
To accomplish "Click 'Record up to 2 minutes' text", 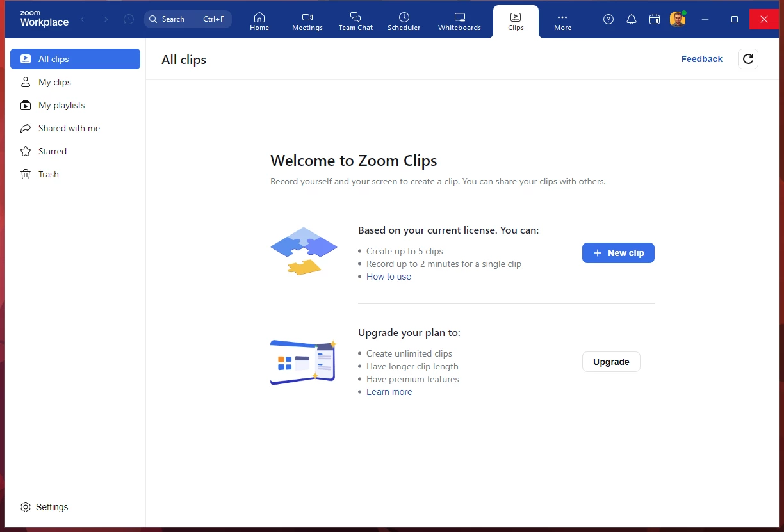I will pos(444,264).
